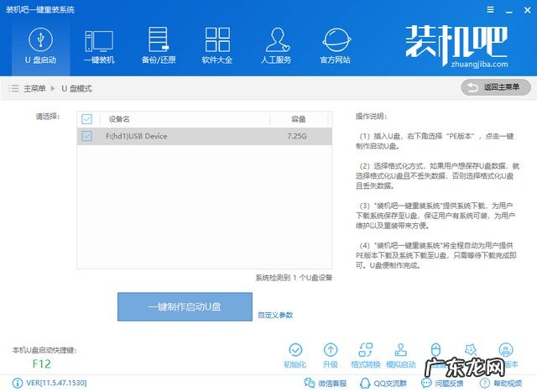This screenshot has height=392, width=537.
Task: Click the 初始化 checkmark icon
Action: point(295,350)
